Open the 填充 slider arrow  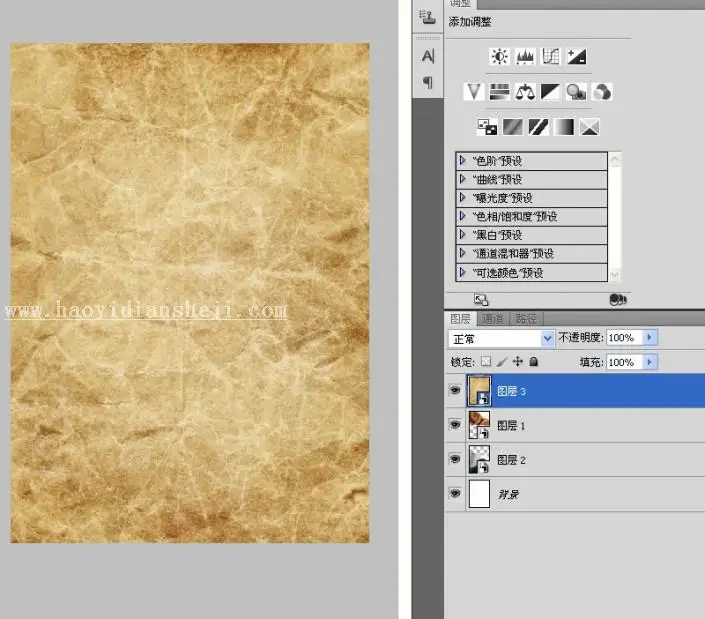tap(650, 362)
